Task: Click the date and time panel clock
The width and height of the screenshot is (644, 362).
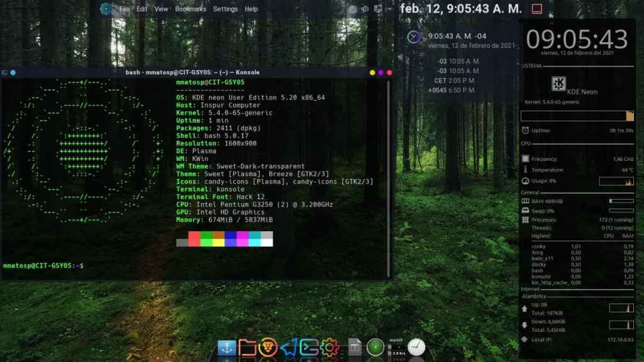Action: pos(461,9)
